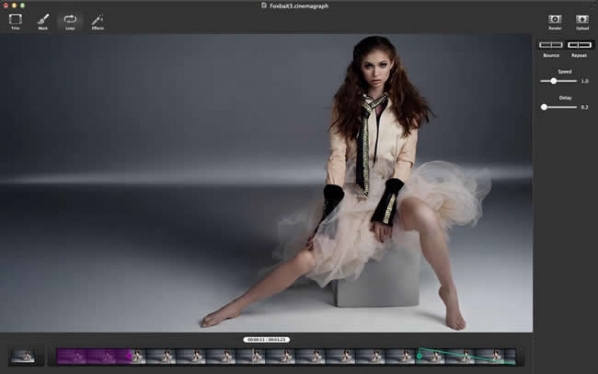Image resolution: width=598 pixels, height=374 pixels.
Task: Open the Loop tool
Action: coord(70,21)
